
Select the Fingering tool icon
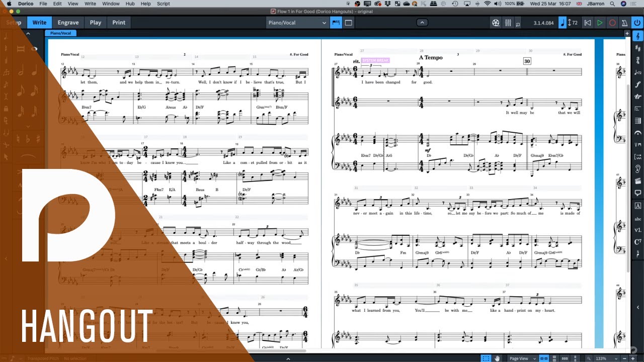point(638,254)
